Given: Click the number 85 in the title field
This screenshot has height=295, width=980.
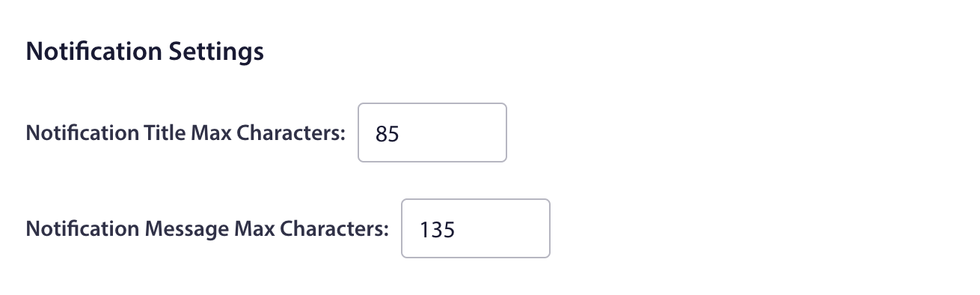Looking at the screenshot, I should point(388,134).
